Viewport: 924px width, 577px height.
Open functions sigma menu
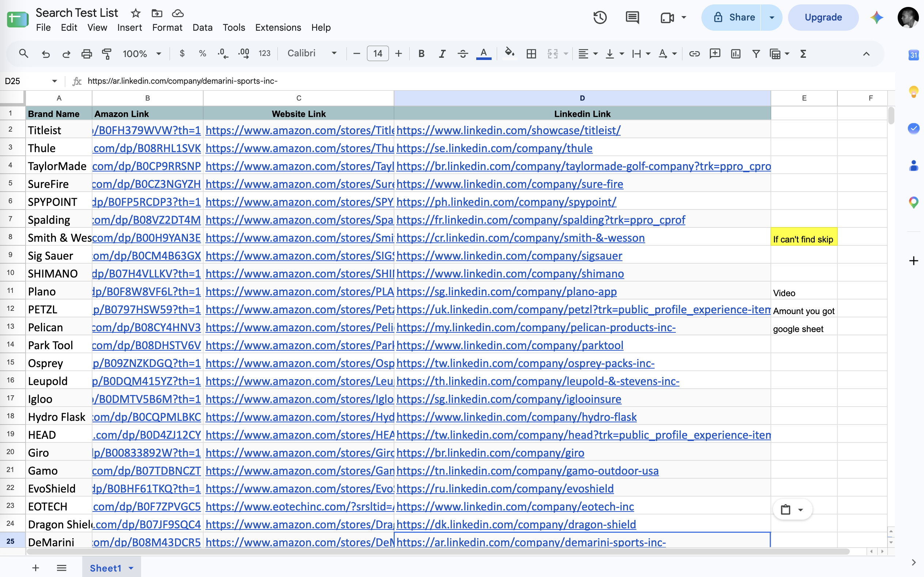803,54
